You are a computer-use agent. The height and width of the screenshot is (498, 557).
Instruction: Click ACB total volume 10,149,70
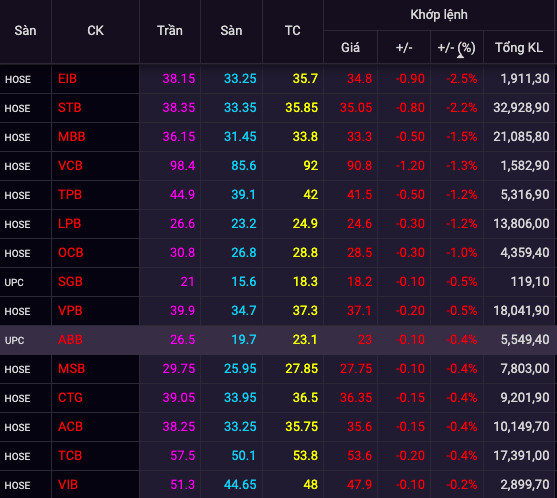pyautogui.click(x=521, y=427)
